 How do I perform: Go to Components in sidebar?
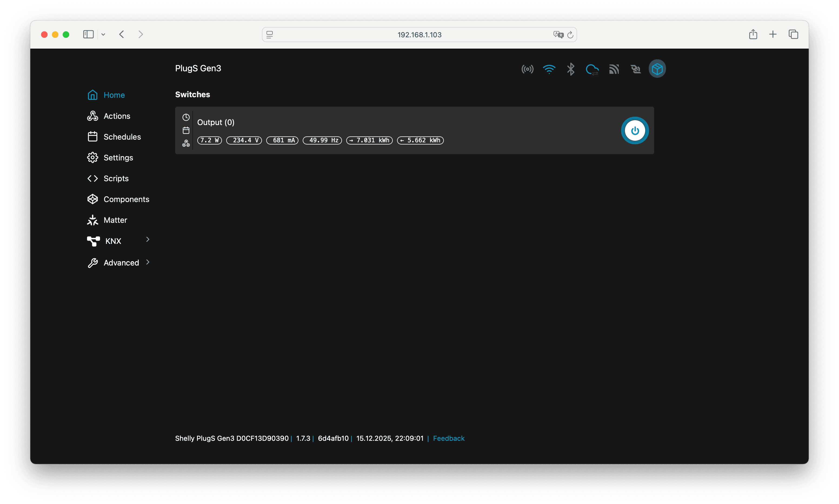pos(126,199)
